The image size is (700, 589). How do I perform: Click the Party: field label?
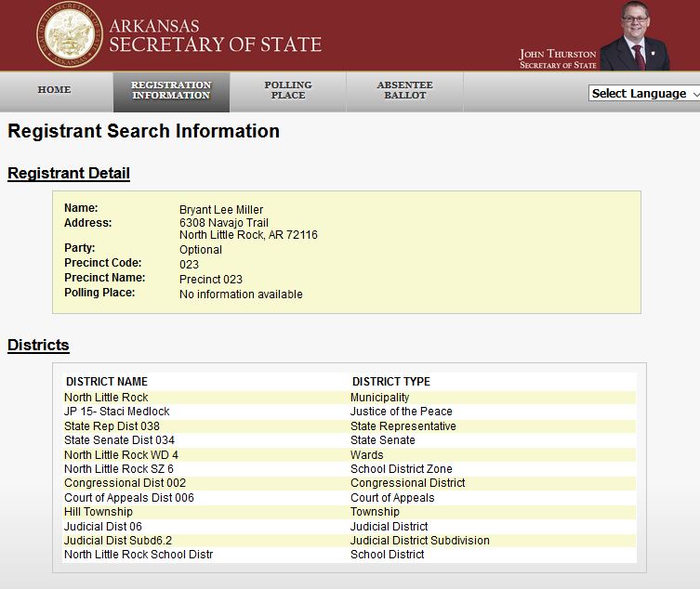click(x=79, y=248)
